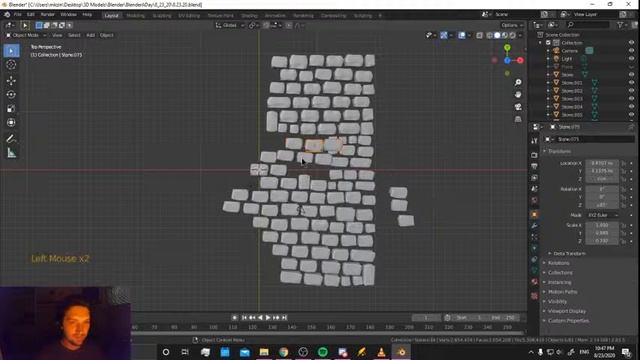Click the red X axis on navigation gizmo
The height and width of the screenshot is (360, 640).
[x=520, y=60]
